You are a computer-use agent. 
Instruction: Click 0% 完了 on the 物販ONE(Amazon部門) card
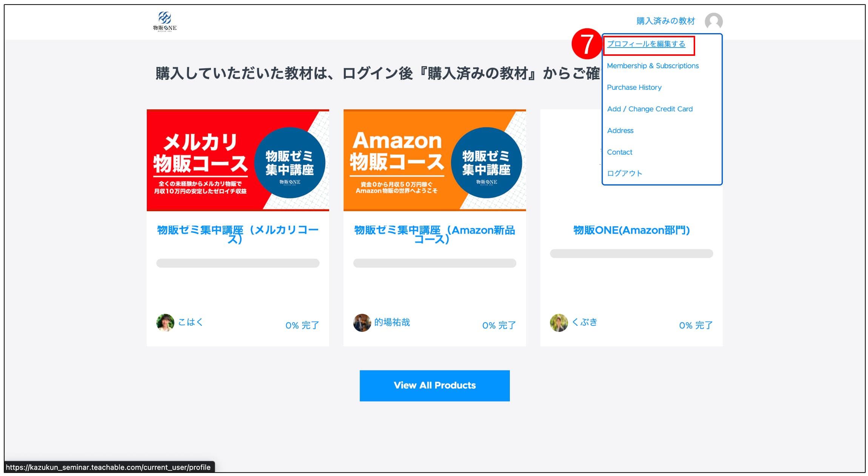coord(696,325)
